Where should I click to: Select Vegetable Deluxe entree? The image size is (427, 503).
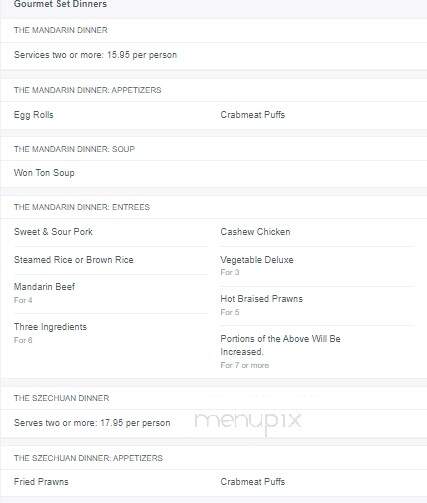[257, 260]
